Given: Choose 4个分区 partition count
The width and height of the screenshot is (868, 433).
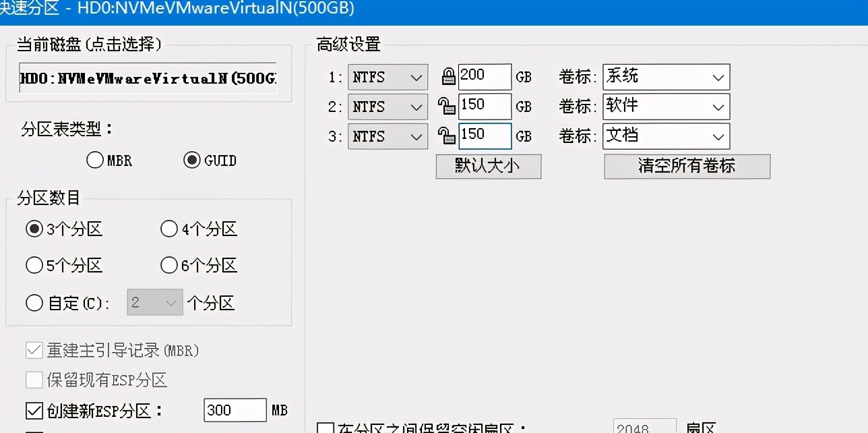Looking at the screenshot, I should [x=168, y=229].
